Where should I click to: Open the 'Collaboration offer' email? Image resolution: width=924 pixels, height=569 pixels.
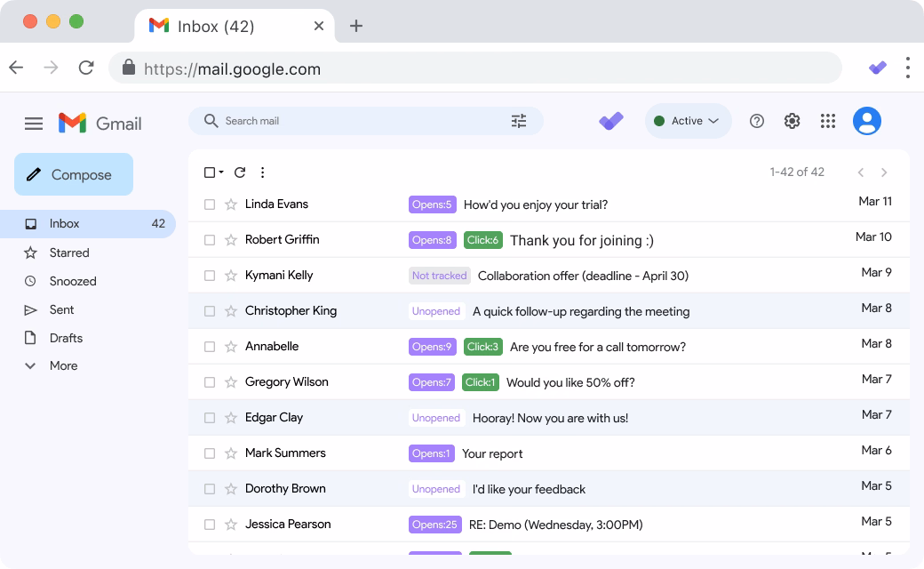[583, 276]
